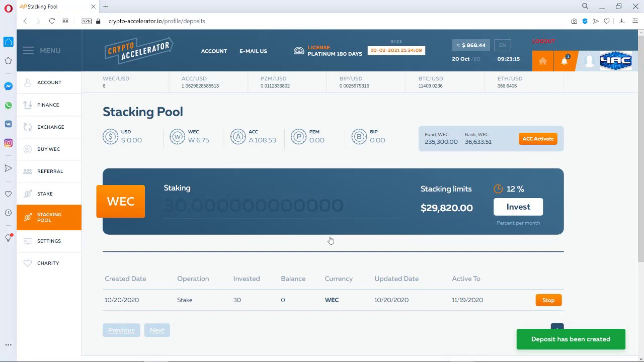The image size is (644, 362).
Task: Click the browser reload icon
Action: [52, 21]
